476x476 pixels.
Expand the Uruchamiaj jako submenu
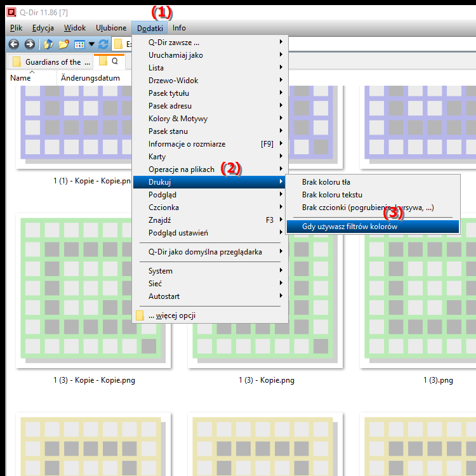click(x=210, y=55)
